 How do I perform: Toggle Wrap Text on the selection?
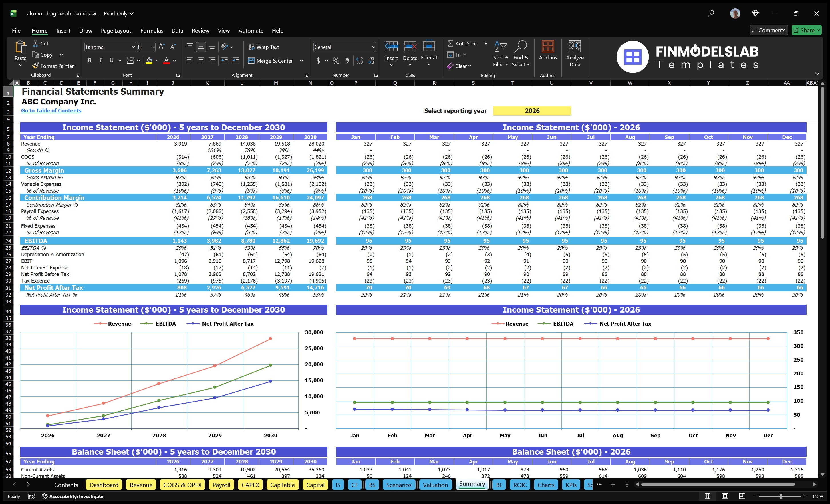pos(264,47)
